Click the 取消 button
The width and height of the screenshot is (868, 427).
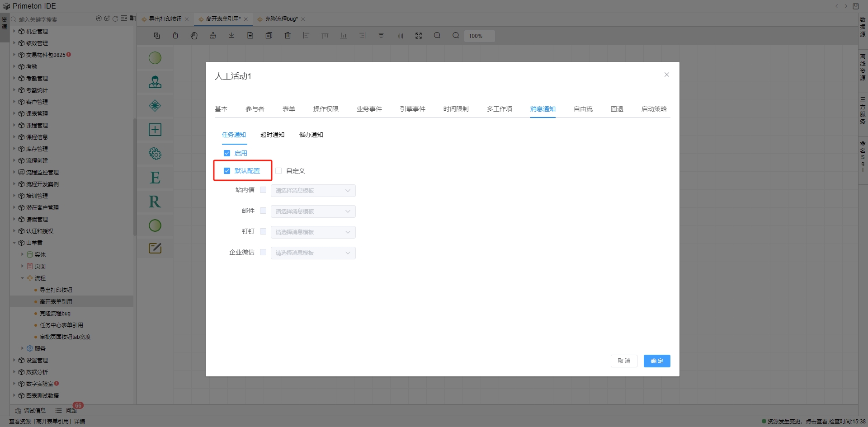pos(624,361)
